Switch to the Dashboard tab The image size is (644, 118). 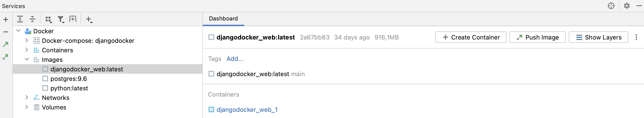223,19
